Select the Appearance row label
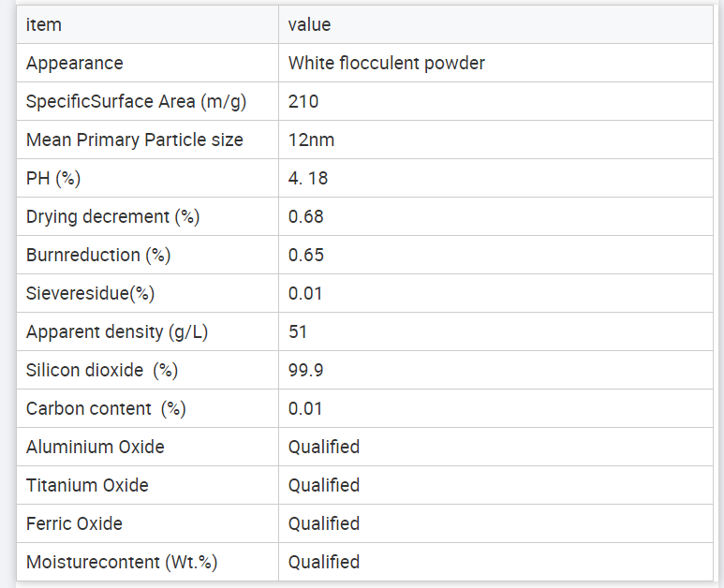This screenshot has height=588, width=724. (x=74, y=64)
